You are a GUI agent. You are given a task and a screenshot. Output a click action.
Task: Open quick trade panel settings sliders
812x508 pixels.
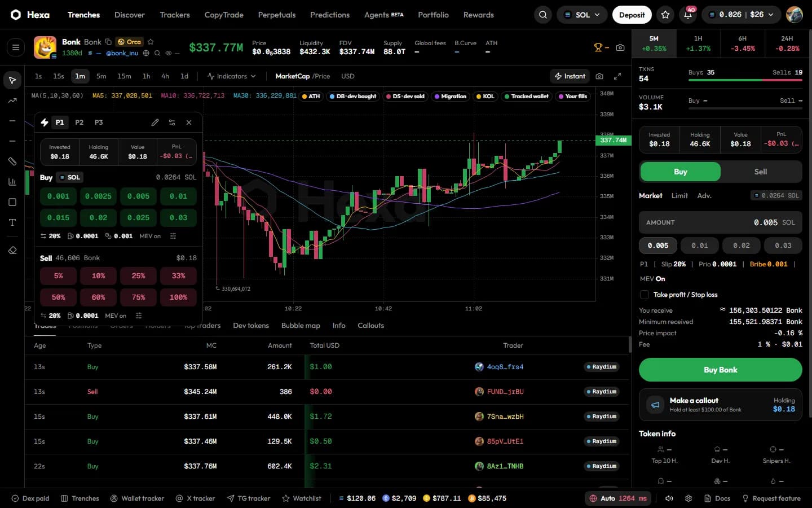tap(172, 122)
